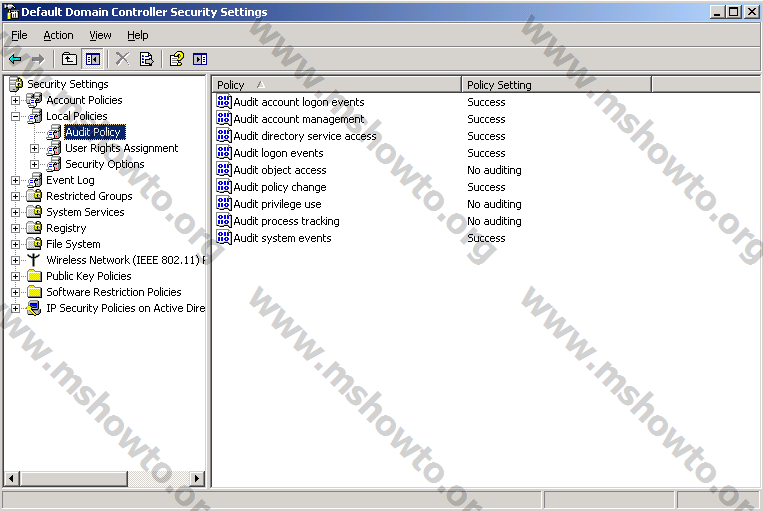Expand the File System node
This screenshot has width=763, height=511.
coord(16,244)
